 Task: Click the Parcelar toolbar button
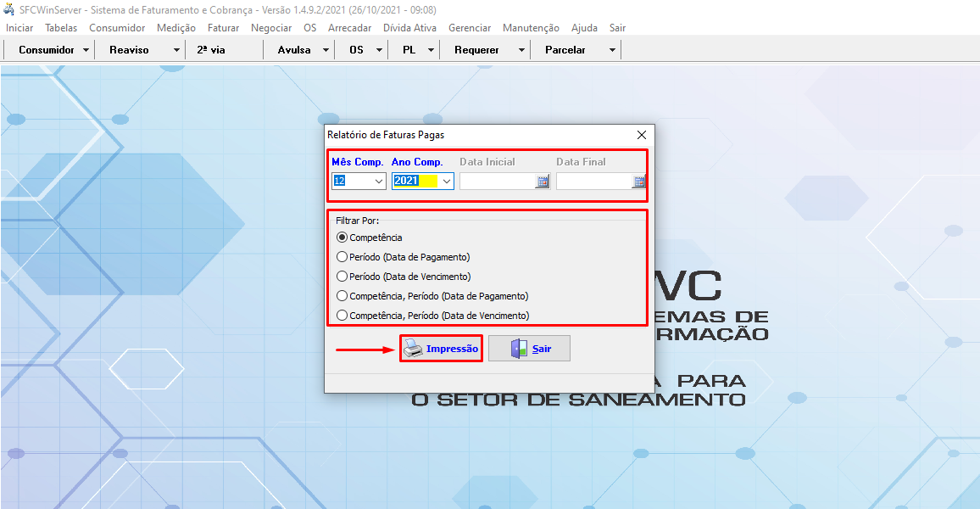click(x=565, y=50)
